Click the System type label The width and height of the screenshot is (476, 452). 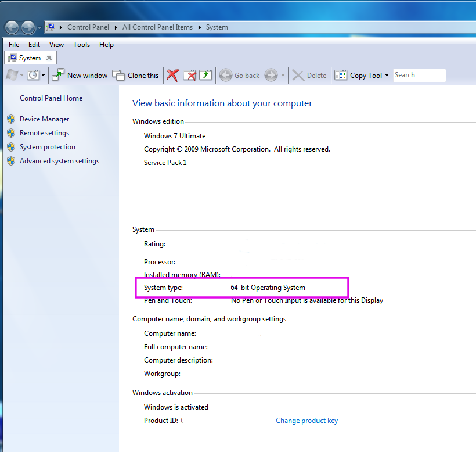coord(163,288)
